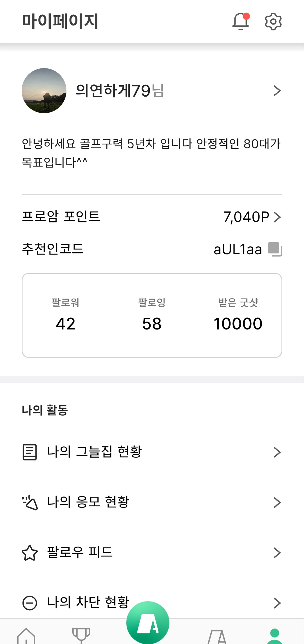The image size is (304, 644).
Task: Open the 나의 차단 현황 entry
Action: point(88,602)
